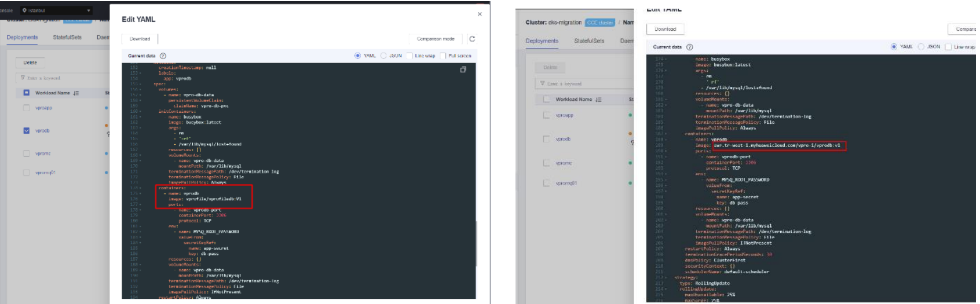Click the copy icon in the left YAML editor

(463, 69)
